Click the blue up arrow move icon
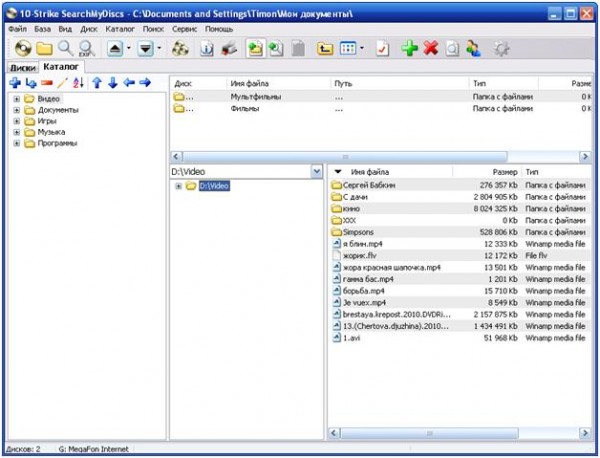This screenshot has height=458, width=600. point(97,83)
